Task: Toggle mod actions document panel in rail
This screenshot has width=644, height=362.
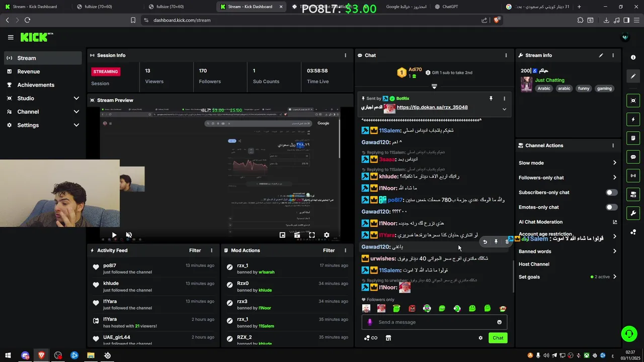Action: pyautogui.click(x=633, y=138)
